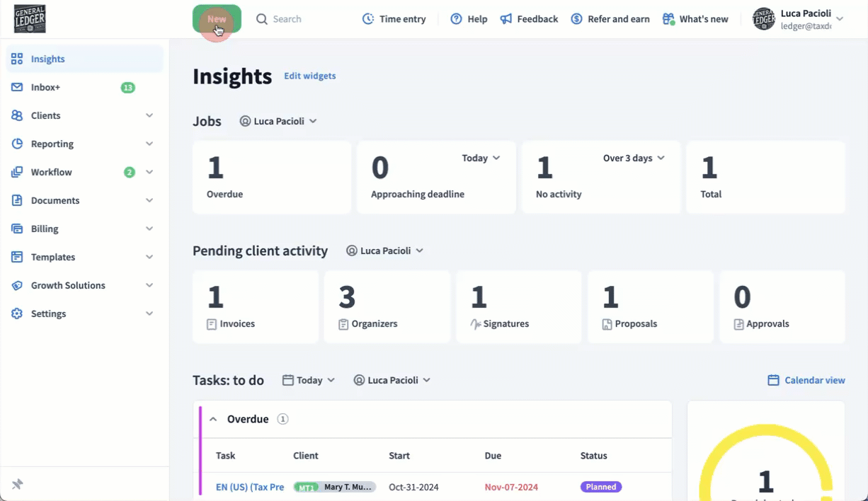Open Help via question mark icon

pos(457,19)
